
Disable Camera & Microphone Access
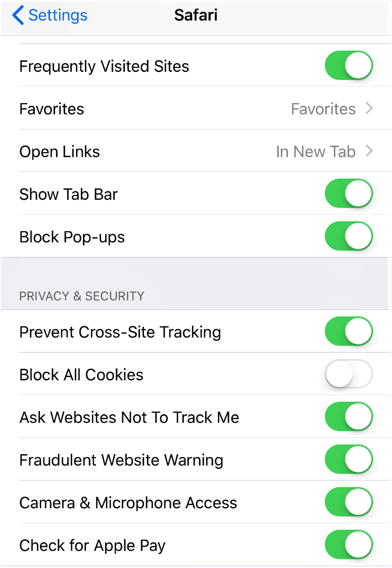coord(349,503)
